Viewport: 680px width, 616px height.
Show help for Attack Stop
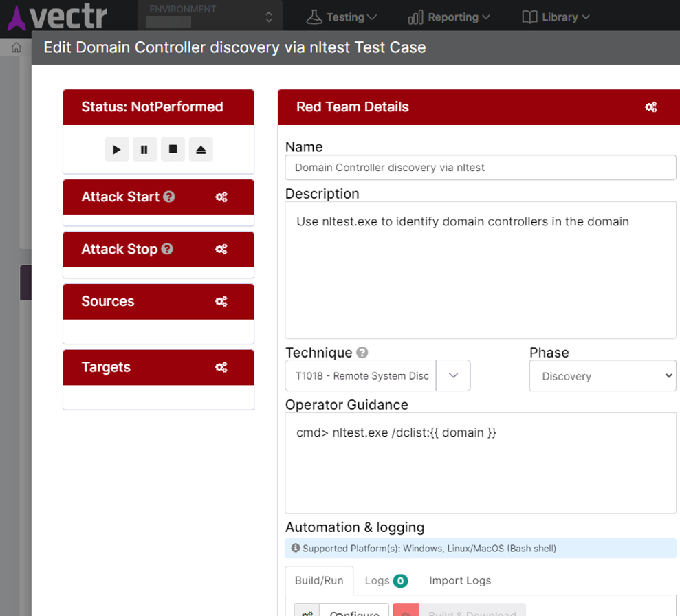[x=167, y=249]
